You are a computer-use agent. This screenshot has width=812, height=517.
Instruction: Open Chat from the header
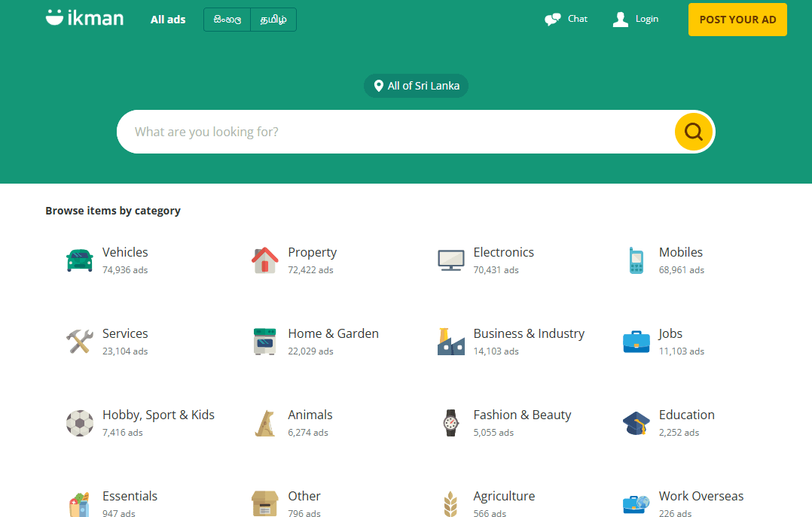[x=566, y=19]
